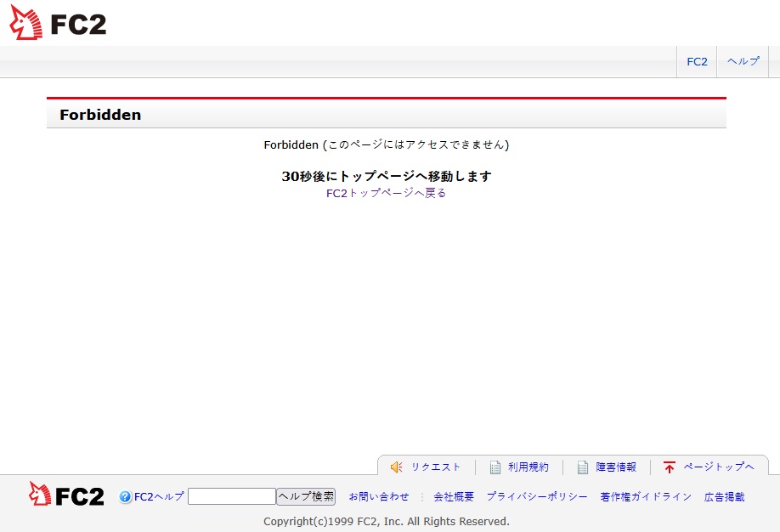Click the Copyright(c)1999 FC2, Inc. text
780x532 pixels.
pyautogui.click(x=387, y=522)
